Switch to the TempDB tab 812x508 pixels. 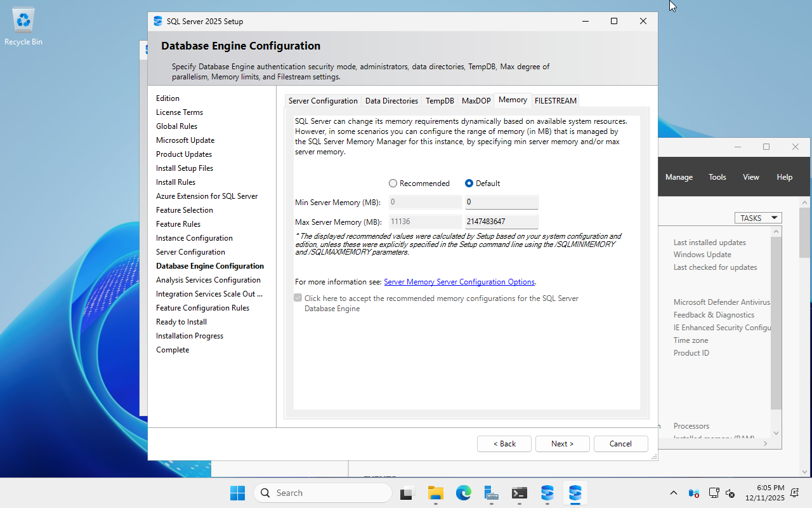440,101
